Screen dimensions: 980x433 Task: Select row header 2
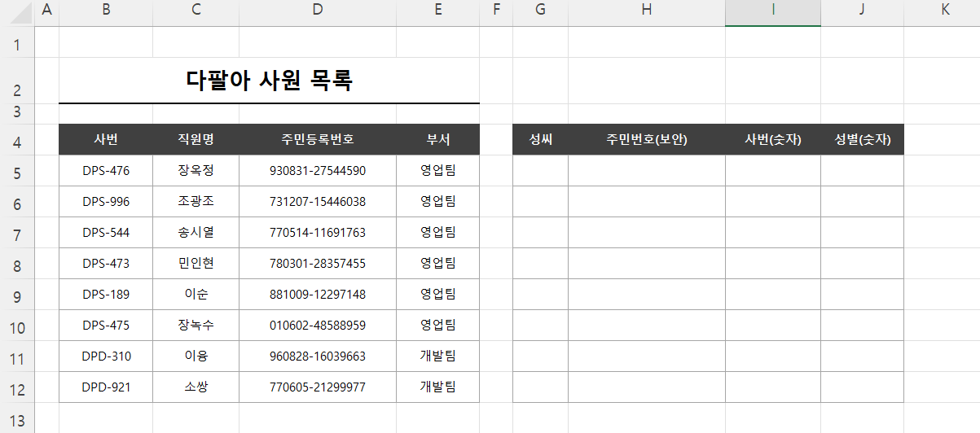[x=17, y=81]
